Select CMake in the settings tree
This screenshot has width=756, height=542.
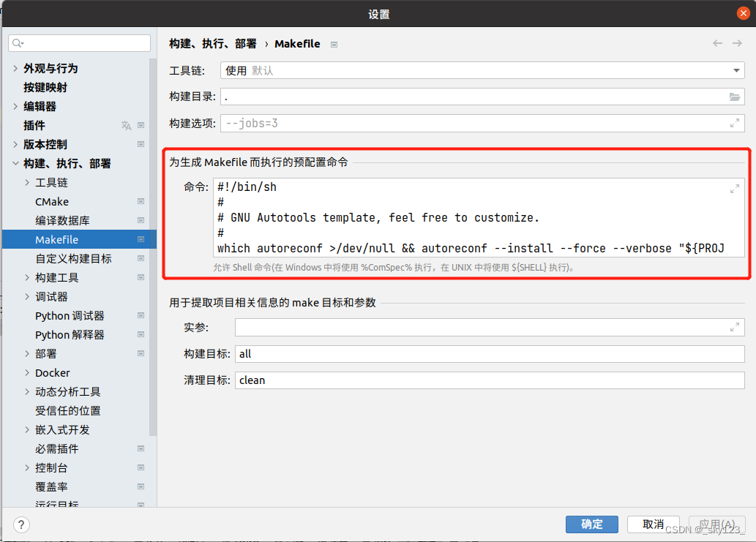[52, 202]
